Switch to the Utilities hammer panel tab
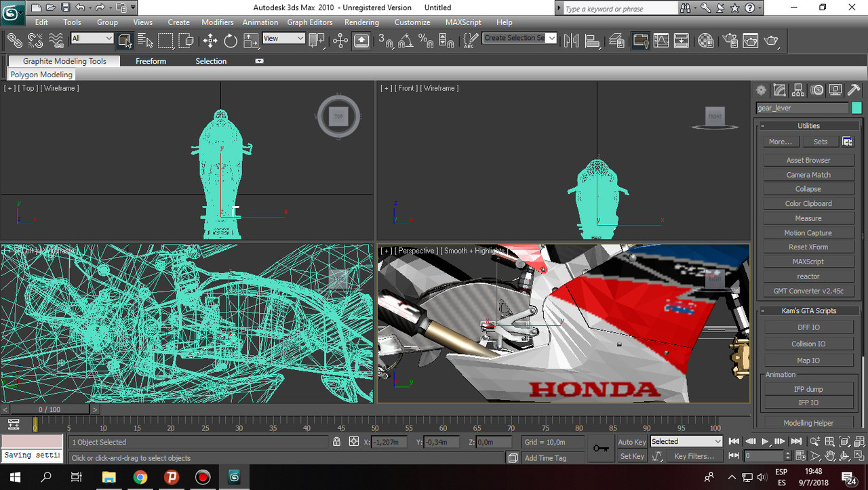868x490 pixels. click(x=853, y=90)
